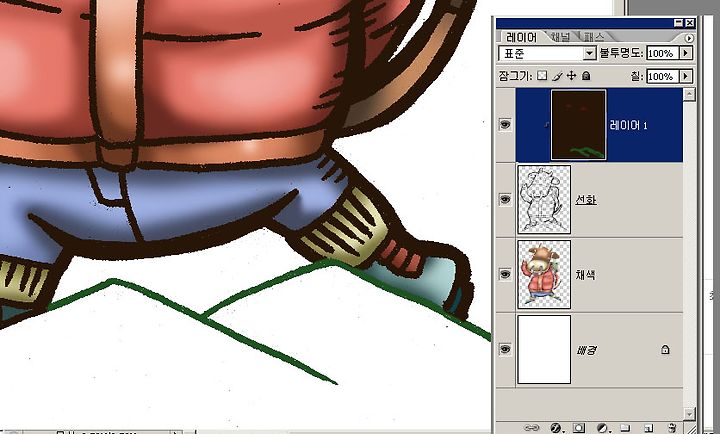The height and width of the screenshot is (434, 720).
Task: Open the layer style (fx) menu
Action: click(556, 428)
